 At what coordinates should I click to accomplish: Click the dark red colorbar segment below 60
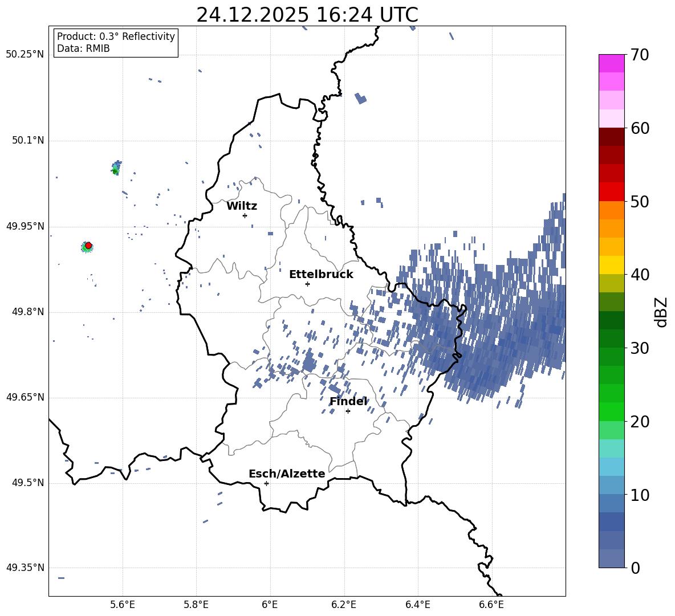tap(612, 137)
